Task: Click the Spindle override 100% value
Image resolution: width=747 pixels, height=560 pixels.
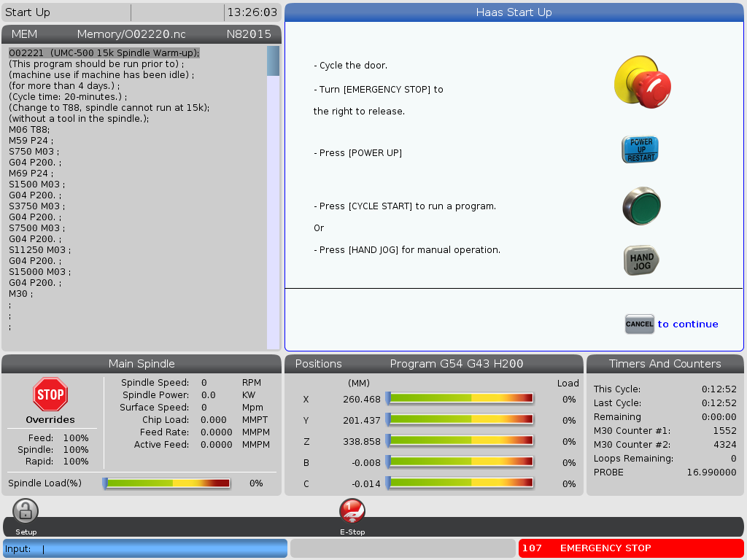Action: tap(76, 449)
